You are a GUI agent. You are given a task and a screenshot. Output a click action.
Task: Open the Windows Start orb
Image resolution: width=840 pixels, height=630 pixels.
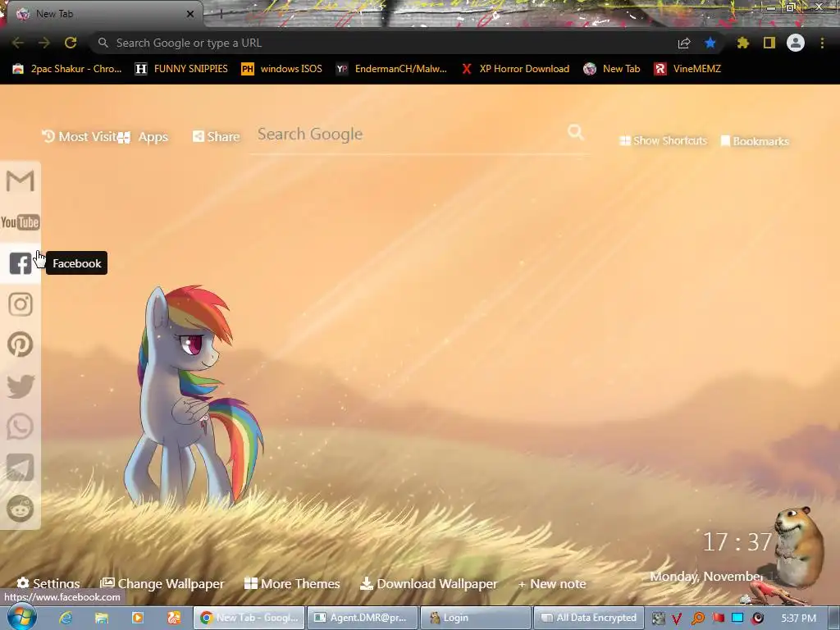pos(22,618)
